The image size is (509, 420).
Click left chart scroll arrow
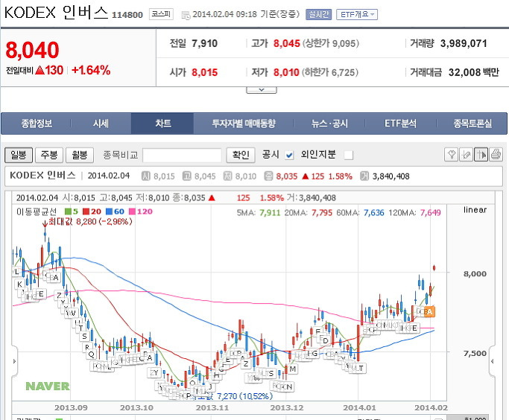tap(14, 361)
